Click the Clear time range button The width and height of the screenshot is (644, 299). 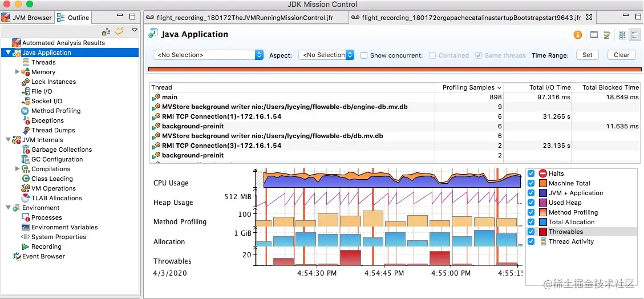point(621,55)
